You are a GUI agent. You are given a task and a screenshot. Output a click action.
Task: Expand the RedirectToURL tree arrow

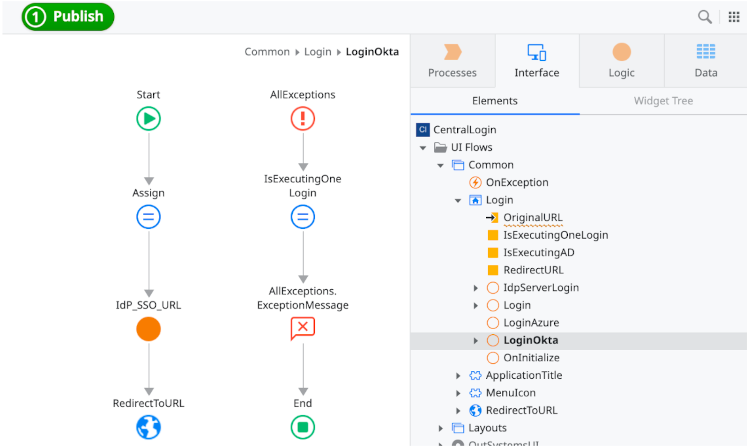[458, 411]
